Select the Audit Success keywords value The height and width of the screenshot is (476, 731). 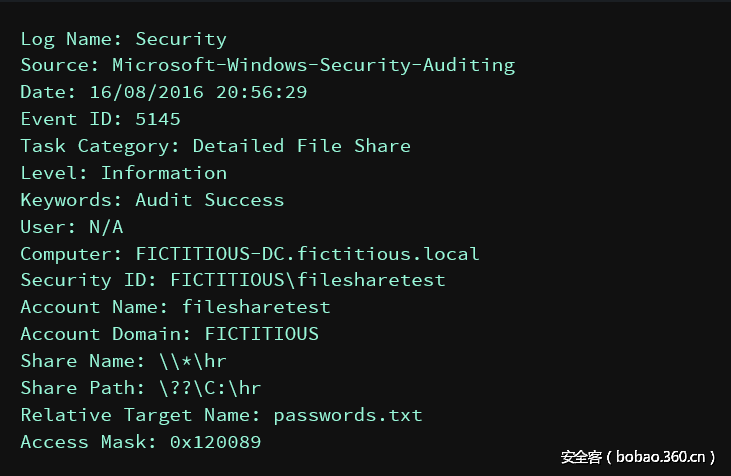209,200
